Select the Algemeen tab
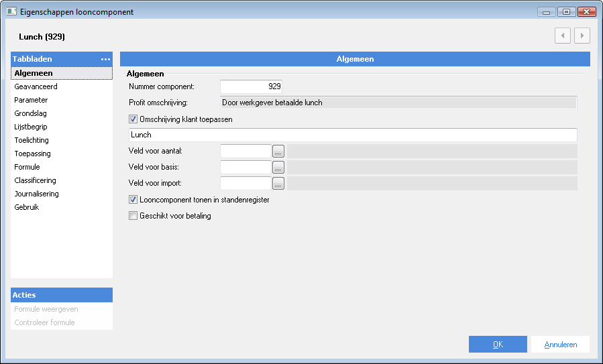 pos(62,73)
